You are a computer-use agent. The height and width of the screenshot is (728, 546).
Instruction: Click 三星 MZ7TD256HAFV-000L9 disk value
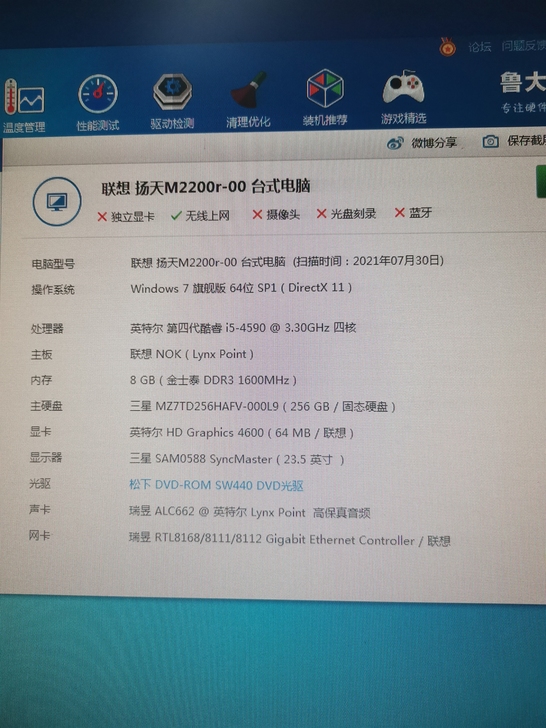coord(262,407)
